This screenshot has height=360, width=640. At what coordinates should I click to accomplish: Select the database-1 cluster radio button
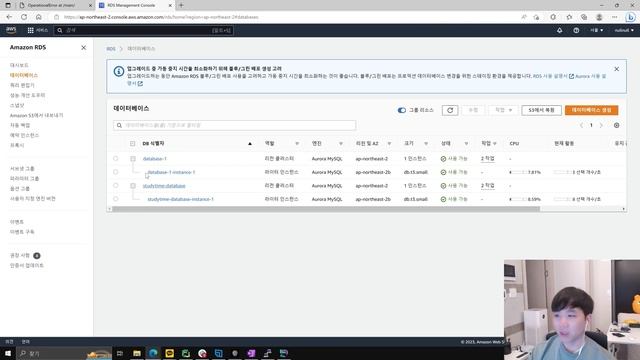[116, 158]
